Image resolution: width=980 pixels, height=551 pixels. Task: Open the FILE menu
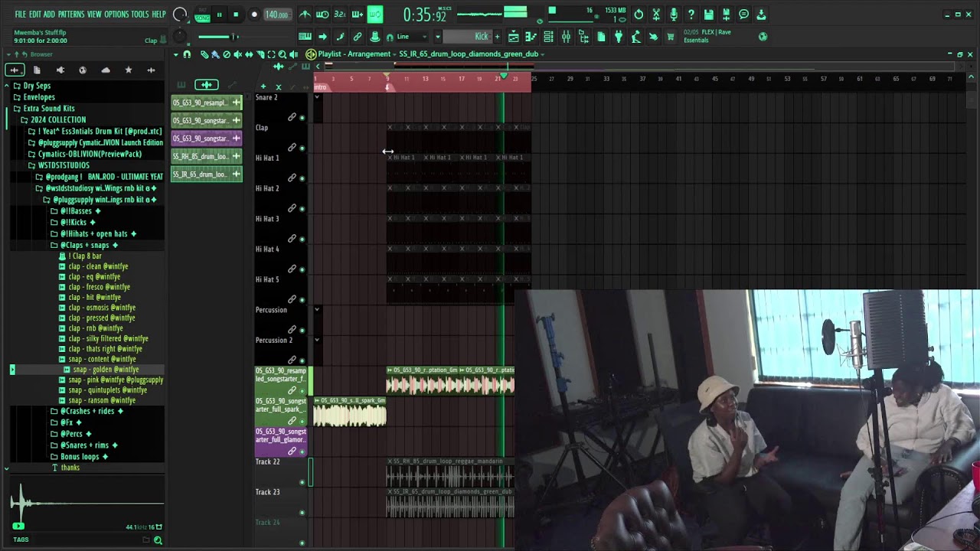[x=20, y=15]
